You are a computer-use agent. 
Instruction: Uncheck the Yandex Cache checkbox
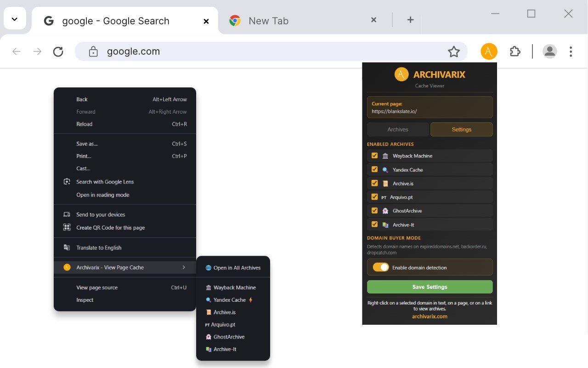point(374,169)
